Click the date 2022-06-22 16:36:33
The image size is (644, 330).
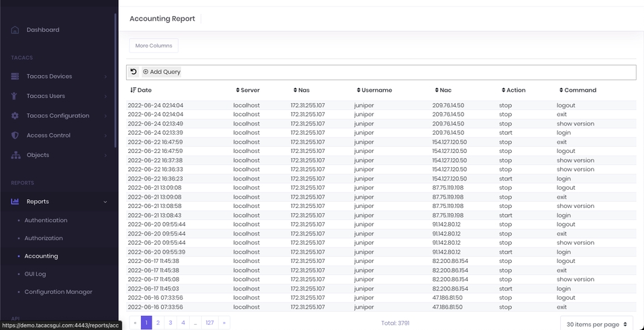coord(155,170)
